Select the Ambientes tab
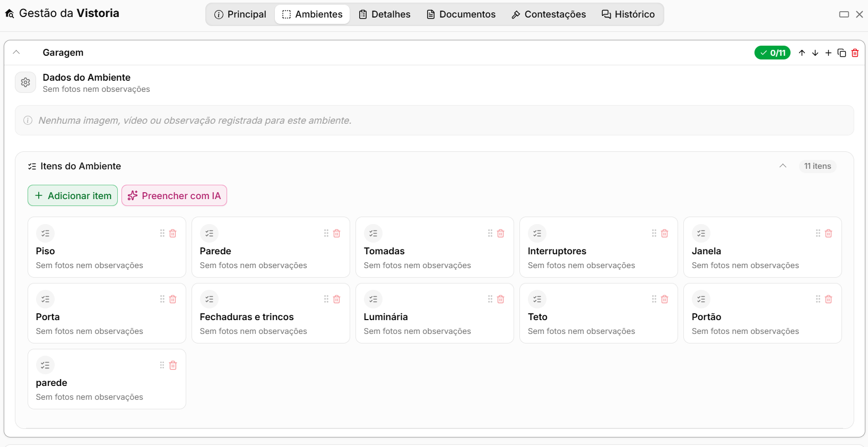 click(313, 14)
